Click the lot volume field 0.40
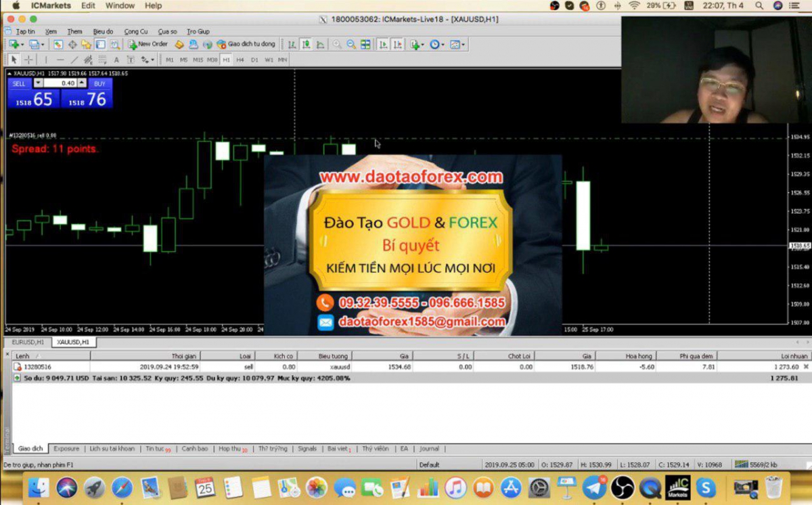 60,83
